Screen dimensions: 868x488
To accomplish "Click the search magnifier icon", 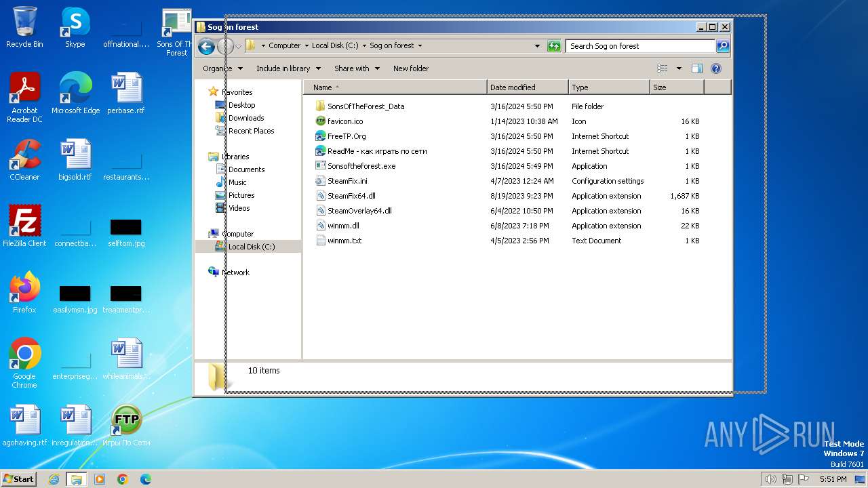I will (x=723, y=46).
